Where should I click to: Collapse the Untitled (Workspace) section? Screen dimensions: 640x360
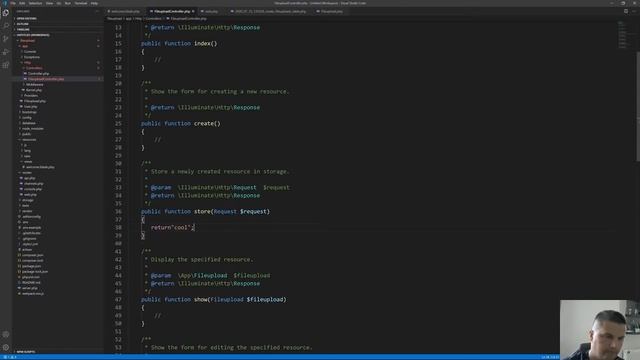tap(33, 35)
